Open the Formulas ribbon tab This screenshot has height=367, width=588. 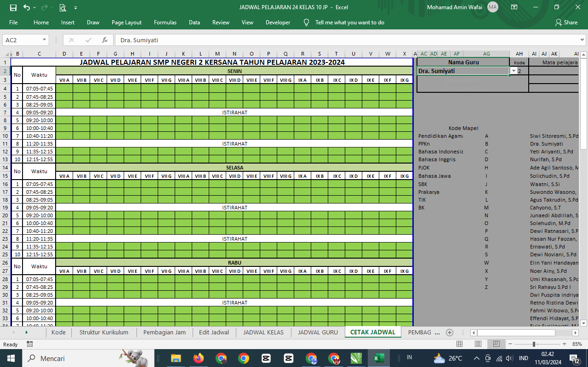(165, 23)
